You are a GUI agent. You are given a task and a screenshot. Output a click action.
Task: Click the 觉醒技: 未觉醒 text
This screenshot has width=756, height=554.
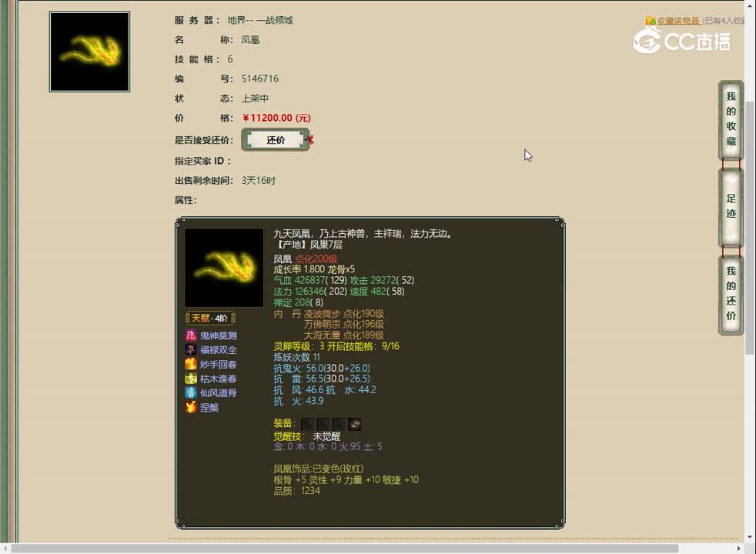click(x=307, y=436)
